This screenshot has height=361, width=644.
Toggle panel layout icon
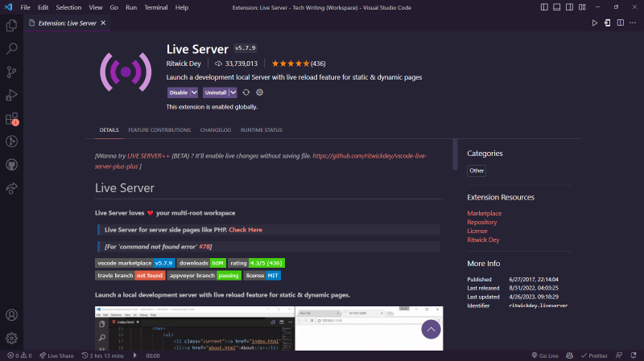[556, 7]
